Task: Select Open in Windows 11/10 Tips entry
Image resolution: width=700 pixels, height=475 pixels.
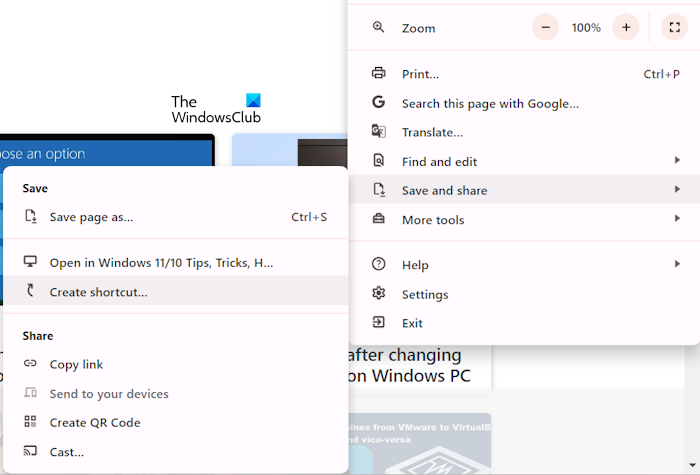Action: [161, 262]
